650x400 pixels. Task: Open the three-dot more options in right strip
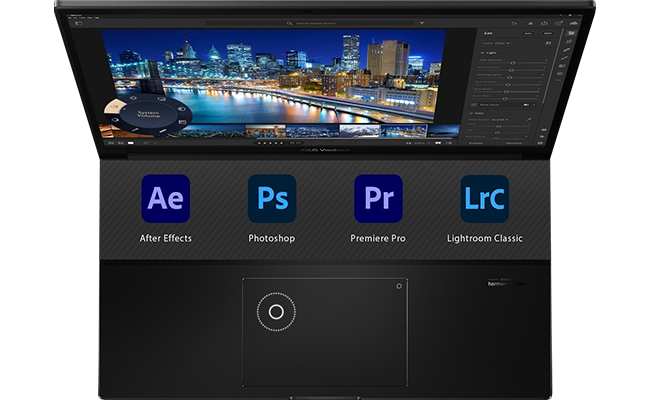[558, 80]
